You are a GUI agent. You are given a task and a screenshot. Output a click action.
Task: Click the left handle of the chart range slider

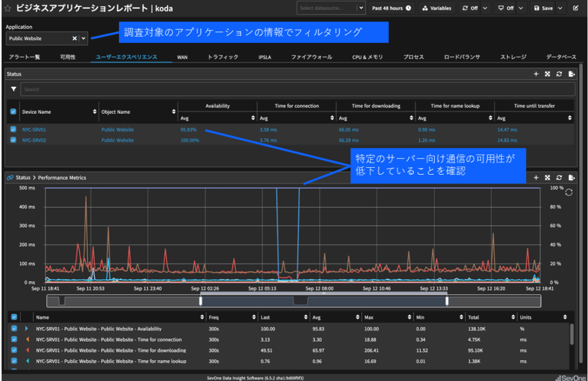point(200,301)
